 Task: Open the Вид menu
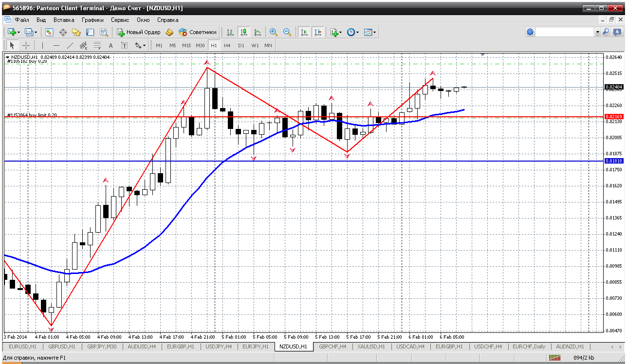coord(41,20)
